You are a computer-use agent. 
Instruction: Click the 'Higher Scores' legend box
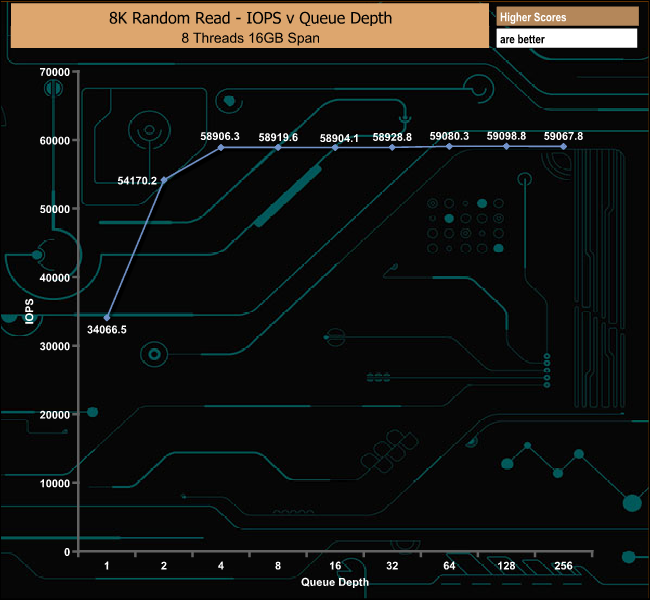pos(567,17)
